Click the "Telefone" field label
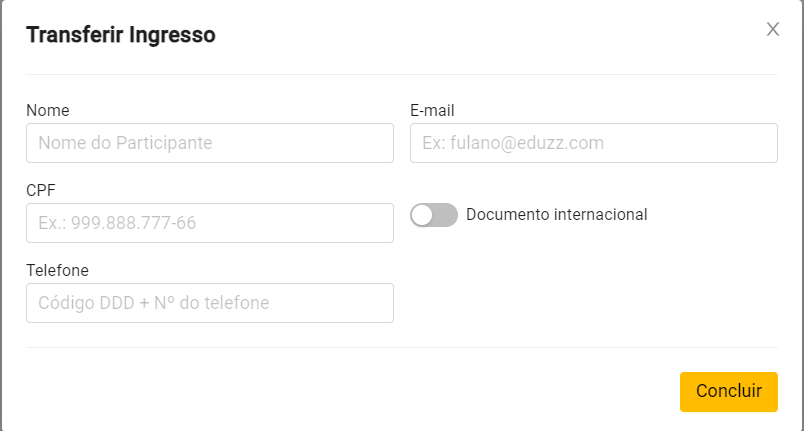This screenshot has height=431, width=804. [x=57, y=271]
